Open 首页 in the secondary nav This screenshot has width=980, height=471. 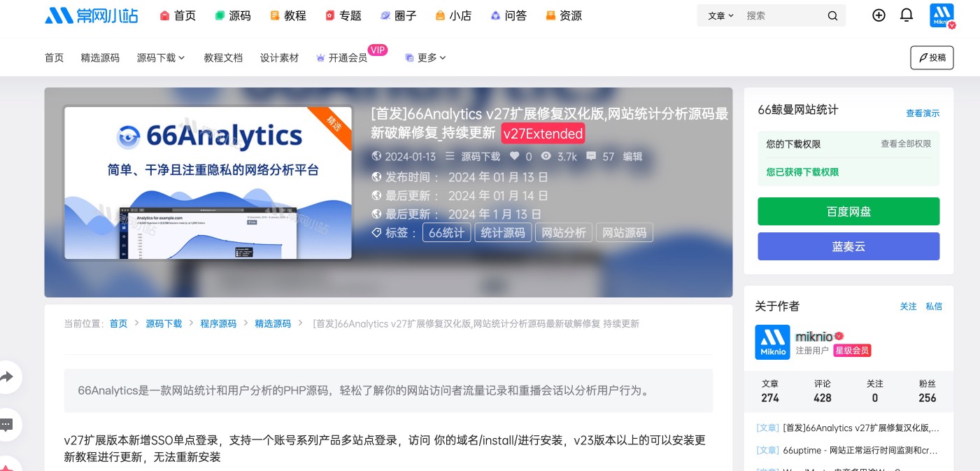(x=55, y=58)
